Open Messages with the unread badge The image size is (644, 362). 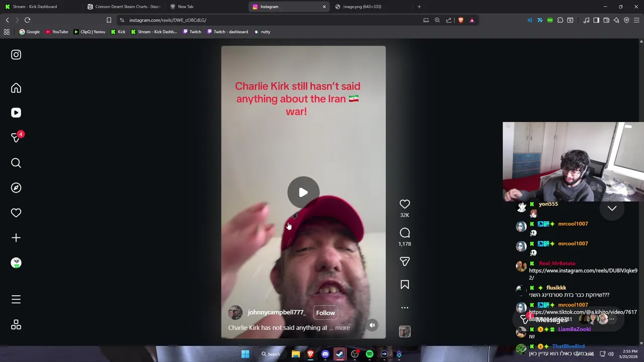pos(16,137)
